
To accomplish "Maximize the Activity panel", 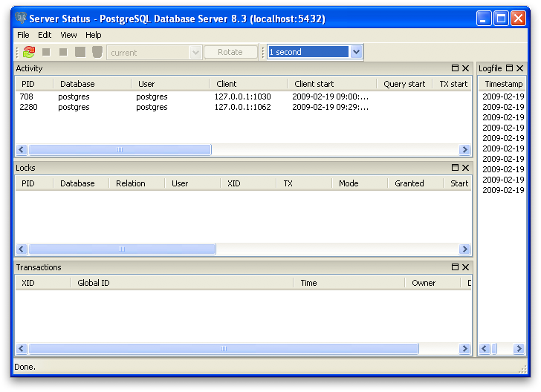I will [x=455, y=68].
